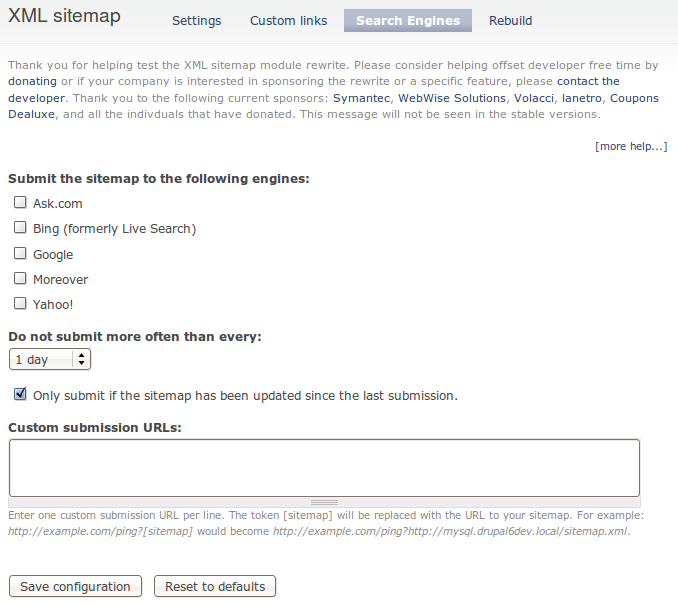Click the 'Custom submission URLs:' label

[x=95, y=427]
